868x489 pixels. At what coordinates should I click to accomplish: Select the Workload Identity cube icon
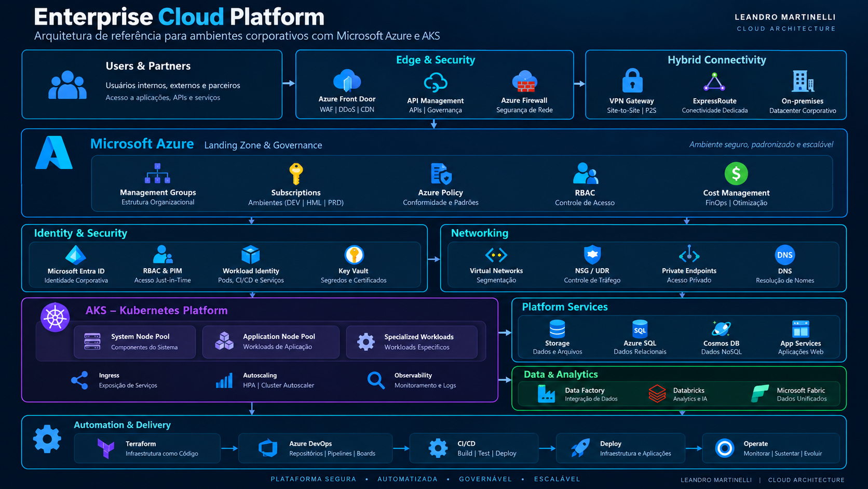(x=251, y=255)
